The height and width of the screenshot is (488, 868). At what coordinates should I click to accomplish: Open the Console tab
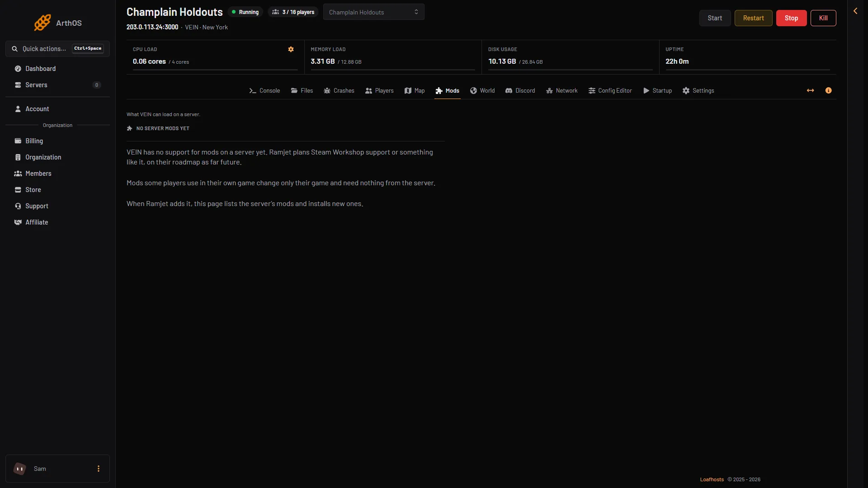point(265,91)
